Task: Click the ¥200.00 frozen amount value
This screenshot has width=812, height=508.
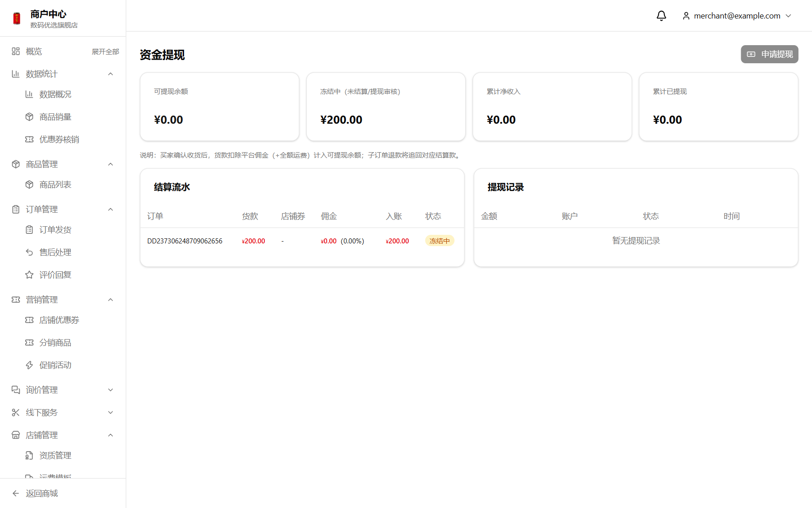Action: (x=341, y=120)
